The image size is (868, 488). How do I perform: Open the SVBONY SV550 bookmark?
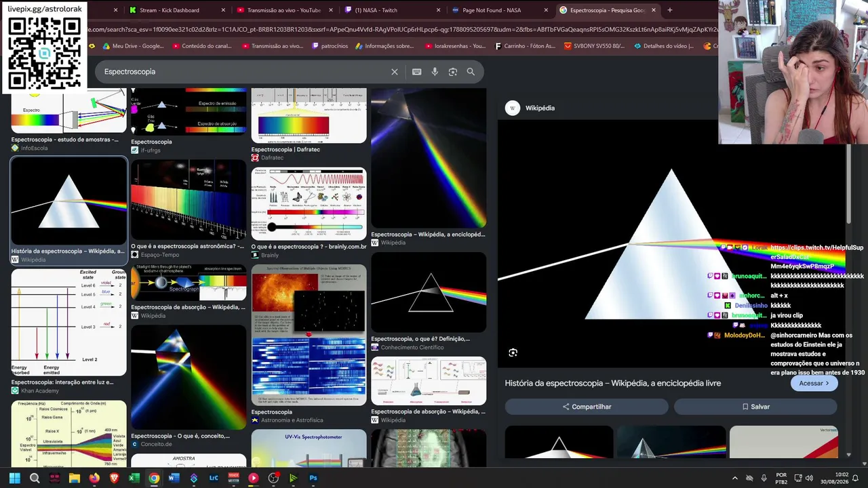coord(594,46)
